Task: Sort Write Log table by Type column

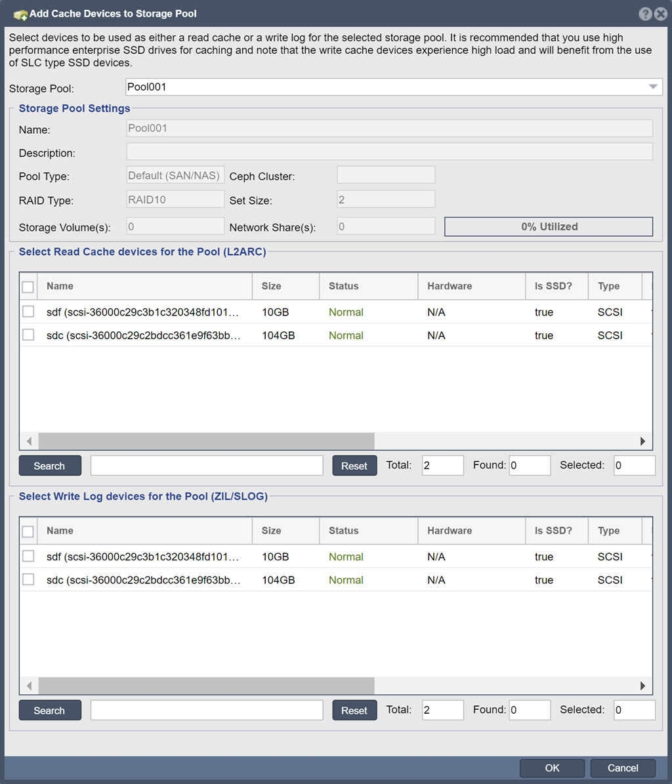Action: 615,531
